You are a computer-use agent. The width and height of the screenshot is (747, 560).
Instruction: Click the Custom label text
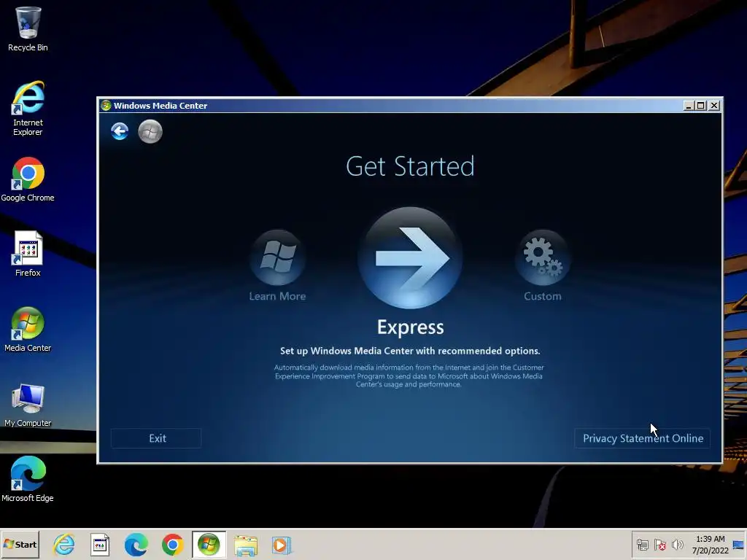[543, 296]
